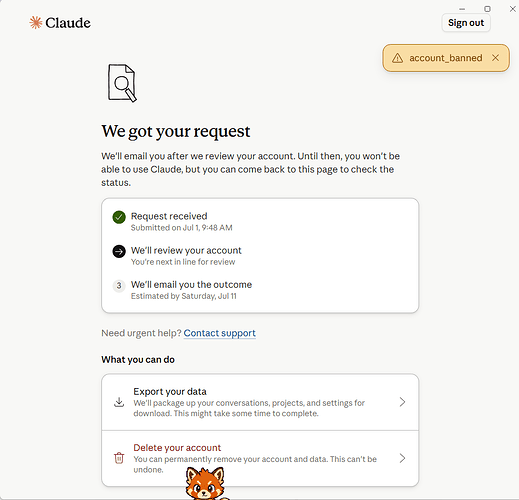Open the Contact support link
Image resolution: width=519 pixels, height=500 pixels.
219,333
